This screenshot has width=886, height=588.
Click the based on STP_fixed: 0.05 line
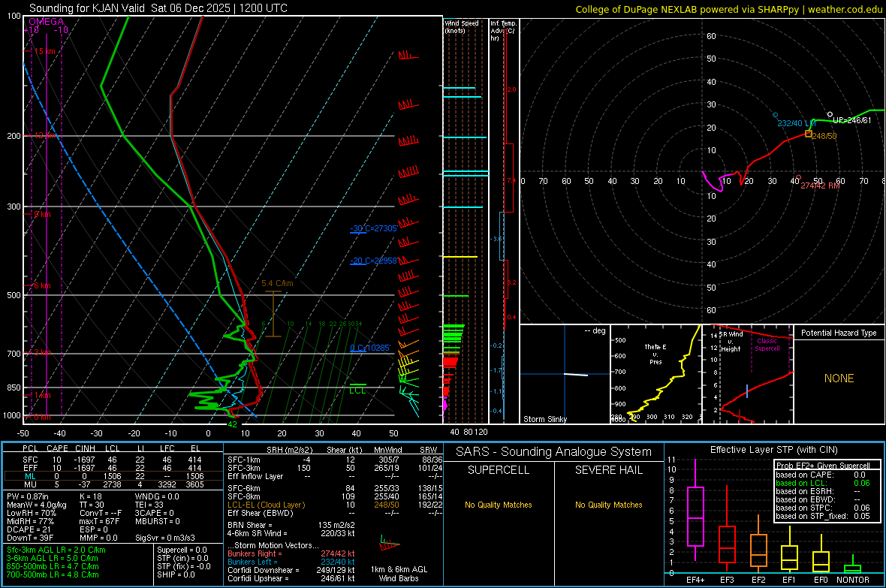click(823, 516)
